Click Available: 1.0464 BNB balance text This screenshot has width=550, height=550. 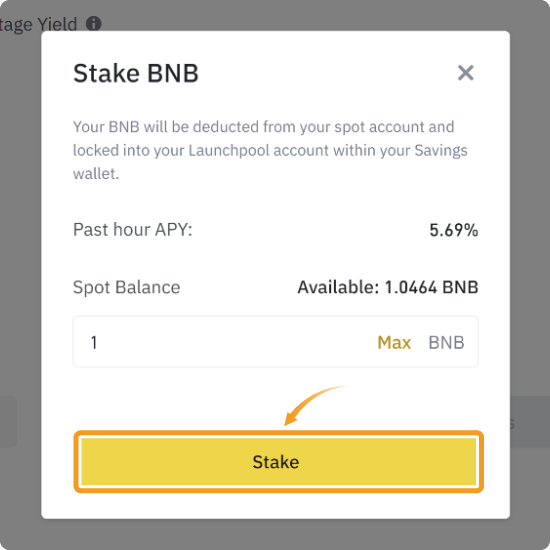(388, 287)
